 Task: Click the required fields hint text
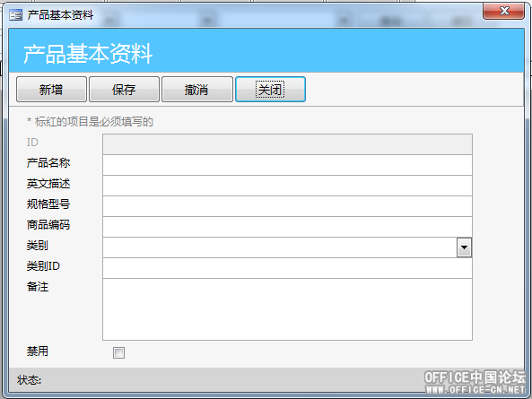point(91,121)
